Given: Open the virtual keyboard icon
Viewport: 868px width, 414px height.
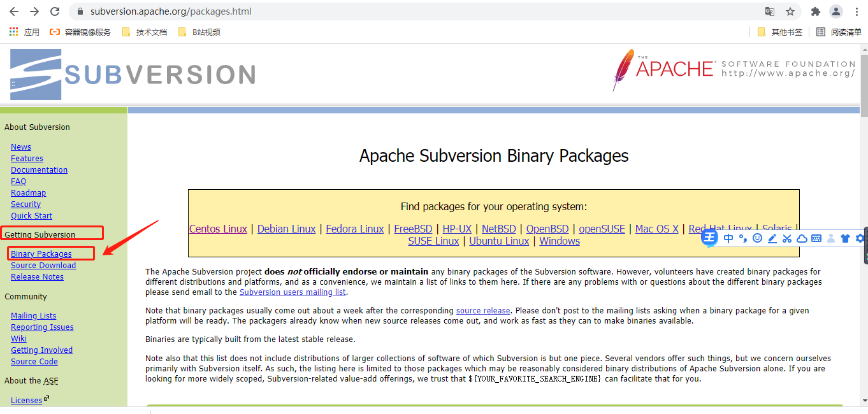Looking at the screenshot, I should click(x=817, y=238).
